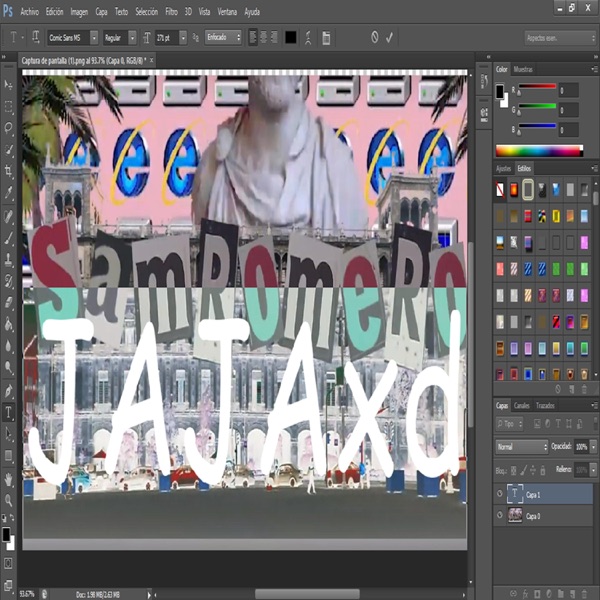Switch to the Ajustes tab
Screen dimensions: 600x600
point(503,168)
